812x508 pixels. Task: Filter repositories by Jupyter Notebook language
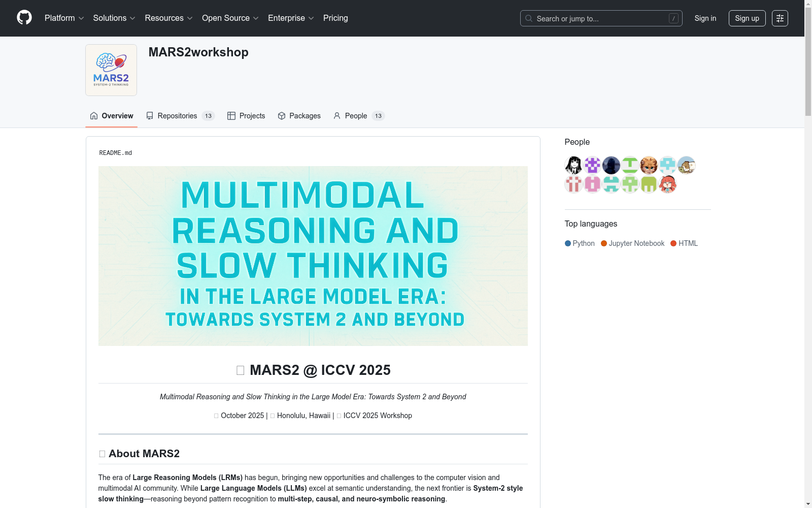point(633,243)
